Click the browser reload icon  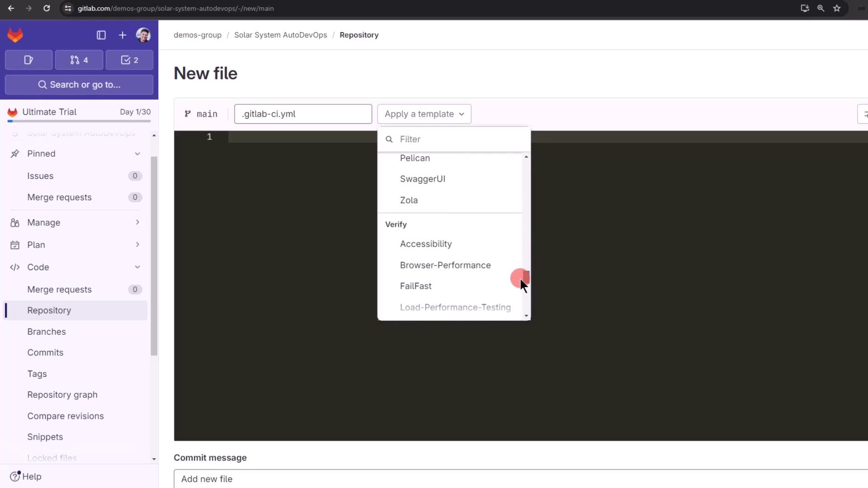tap(47, 8)
